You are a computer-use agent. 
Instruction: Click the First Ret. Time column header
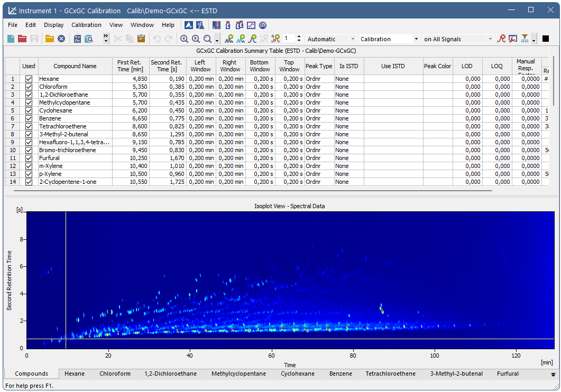(131, 66)
